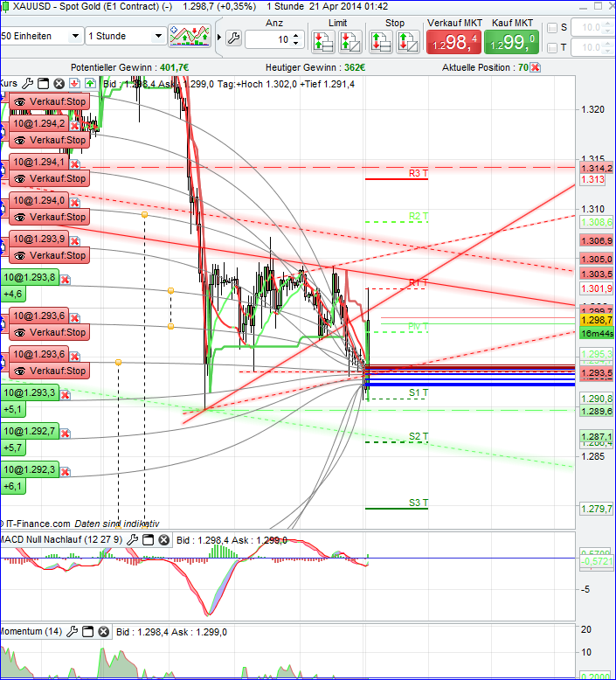
Task: Maximize the MACD indicator panel
Action: click(149, 540)
